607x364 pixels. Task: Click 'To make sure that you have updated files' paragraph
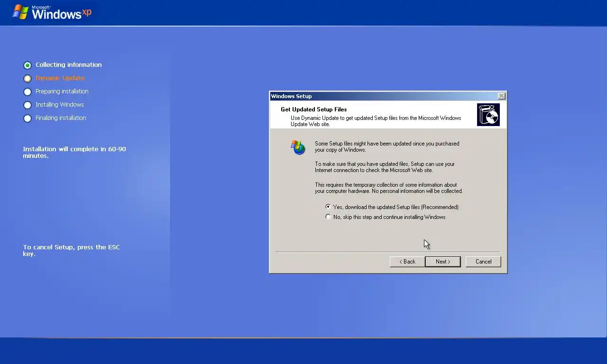(385, 167)
